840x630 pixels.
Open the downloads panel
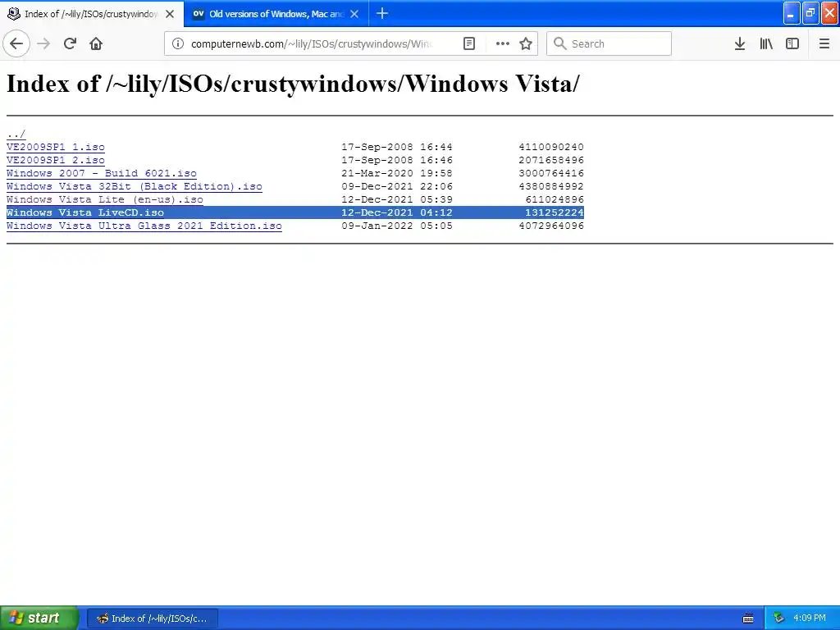(740, 44)
